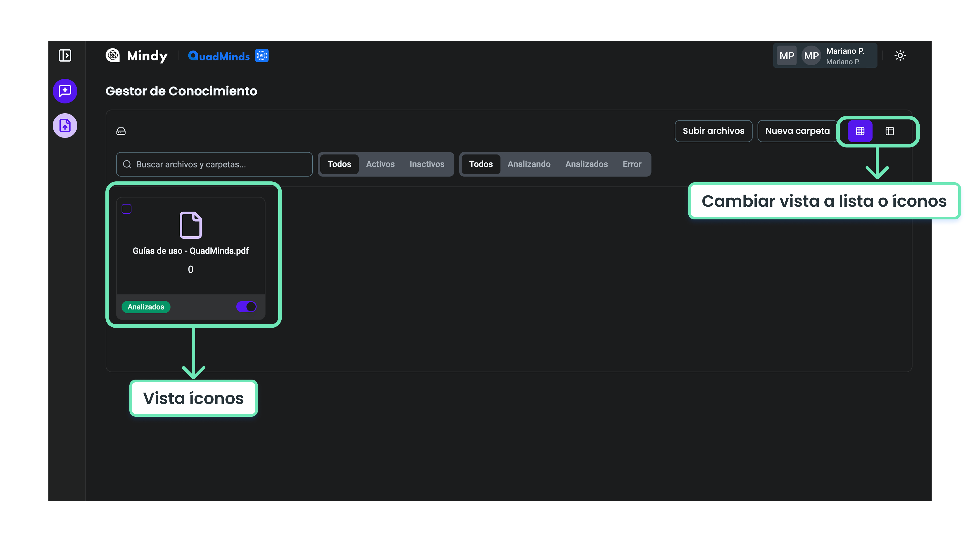Toggle light theme sun icon
Screen dimensions: 980x542
[x=900, y=55]
